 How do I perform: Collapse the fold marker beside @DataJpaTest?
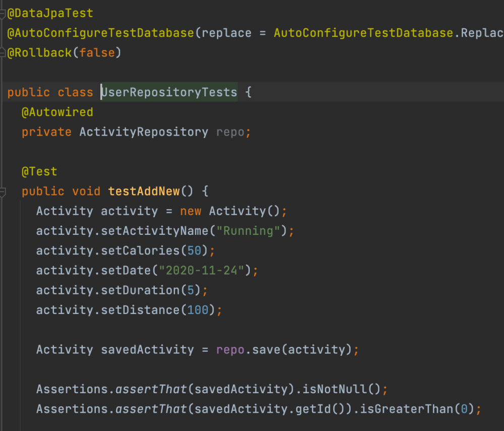[x=3, y=14]
